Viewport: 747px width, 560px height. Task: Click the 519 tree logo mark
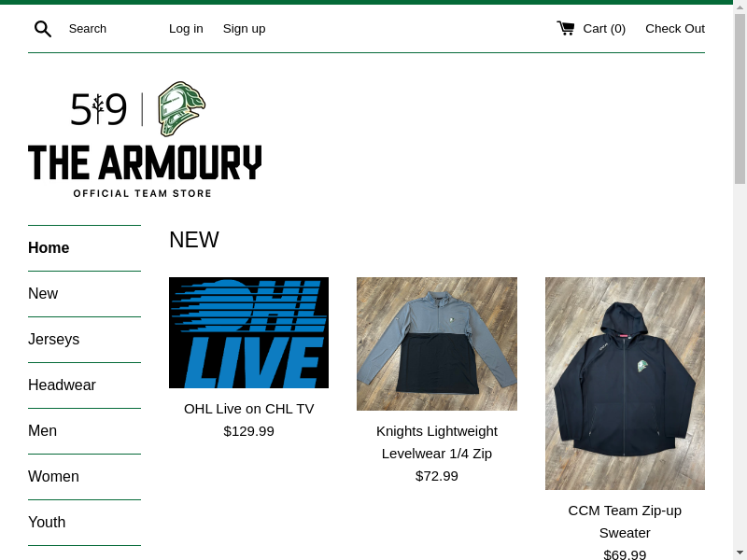[99, 109]
